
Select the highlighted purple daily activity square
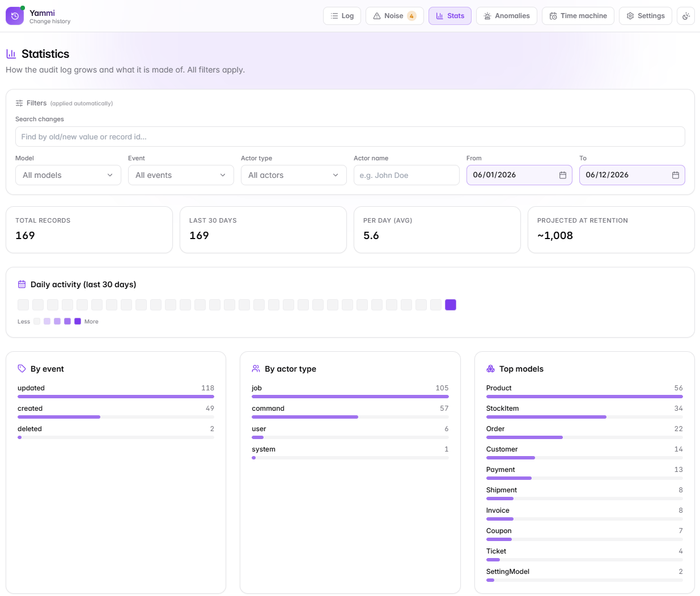(451, 305)
